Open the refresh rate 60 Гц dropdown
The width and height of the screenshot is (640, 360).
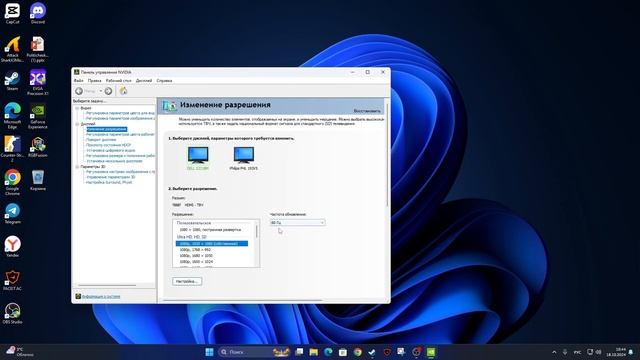pos(298,222)
